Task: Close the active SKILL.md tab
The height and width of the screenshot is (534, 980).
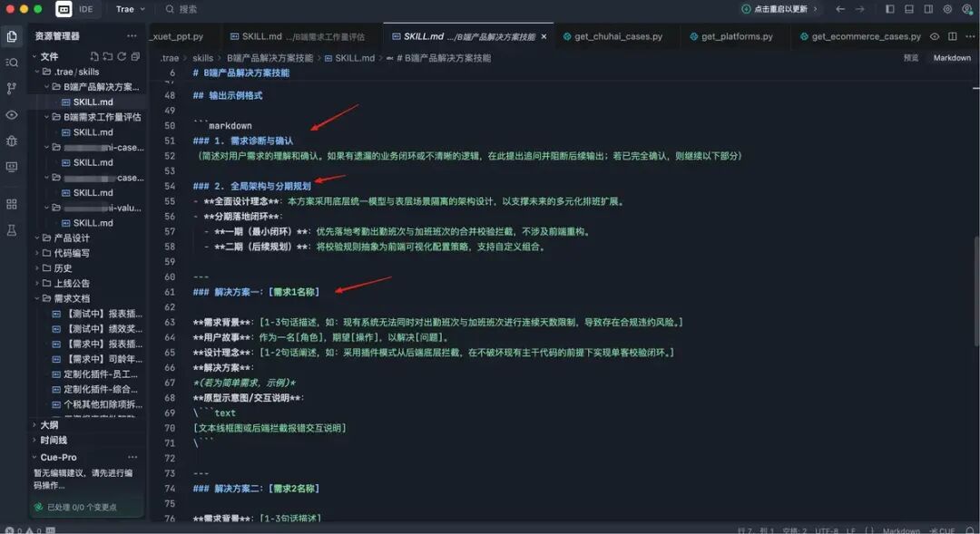Action: click(x=544, y=37)
